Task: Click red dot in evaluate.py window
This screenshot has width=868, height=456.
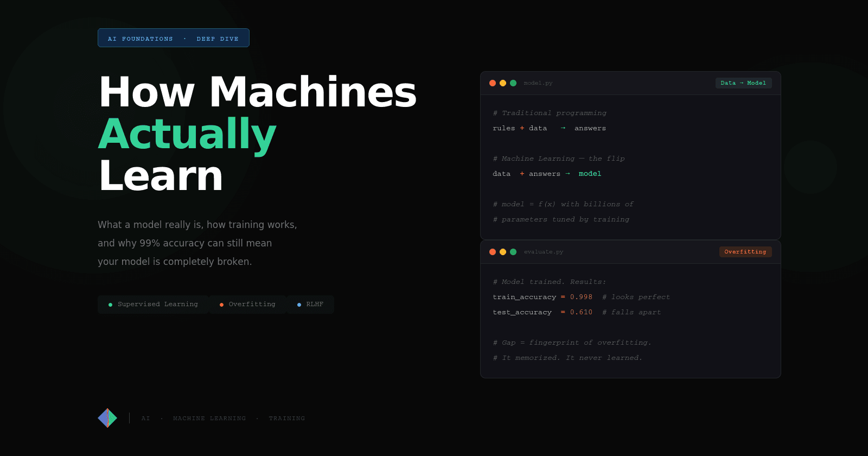Action: click(493, 252)
